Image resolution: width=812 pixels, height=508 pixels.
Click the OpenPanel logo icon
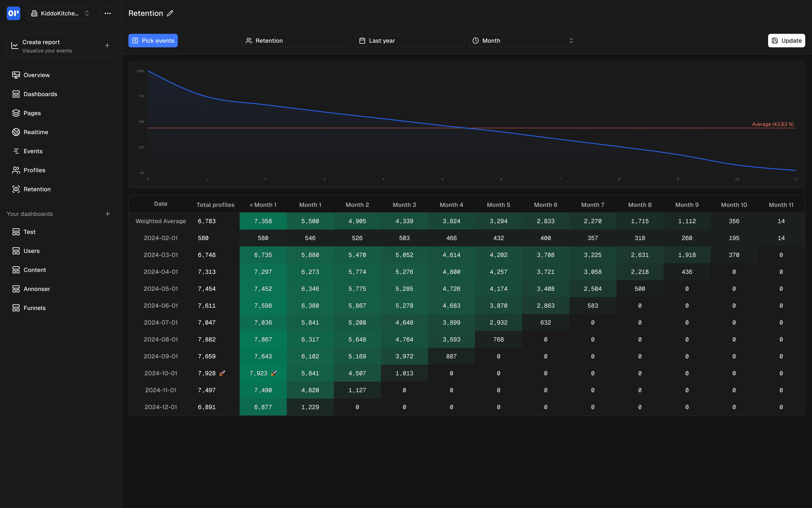click(x=13, y=13)
